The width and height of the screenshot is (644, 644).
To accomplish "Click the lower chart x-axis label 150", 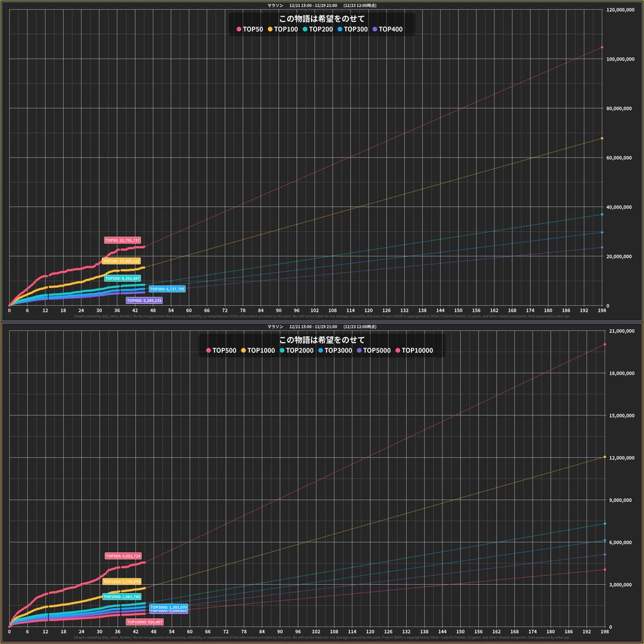I will point(460,632).
